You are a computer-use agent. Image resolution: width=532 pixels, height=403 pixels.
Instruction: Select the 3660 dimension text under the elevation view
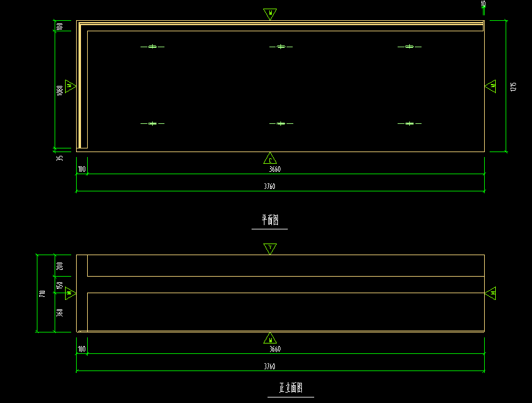275,349
